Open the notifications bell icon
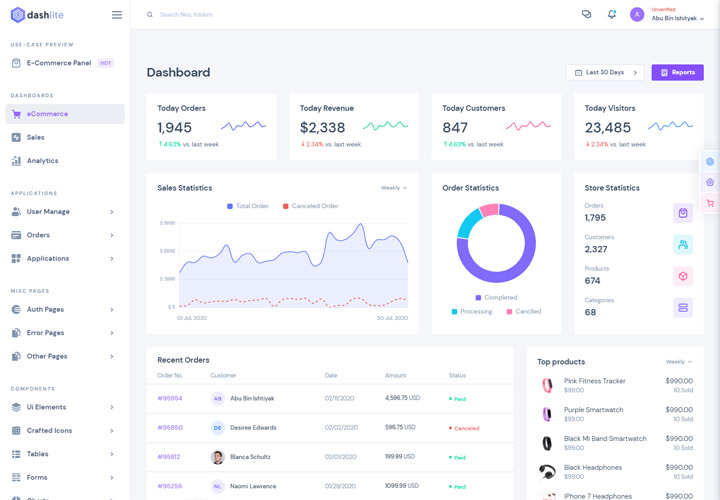 pos(612,15)
